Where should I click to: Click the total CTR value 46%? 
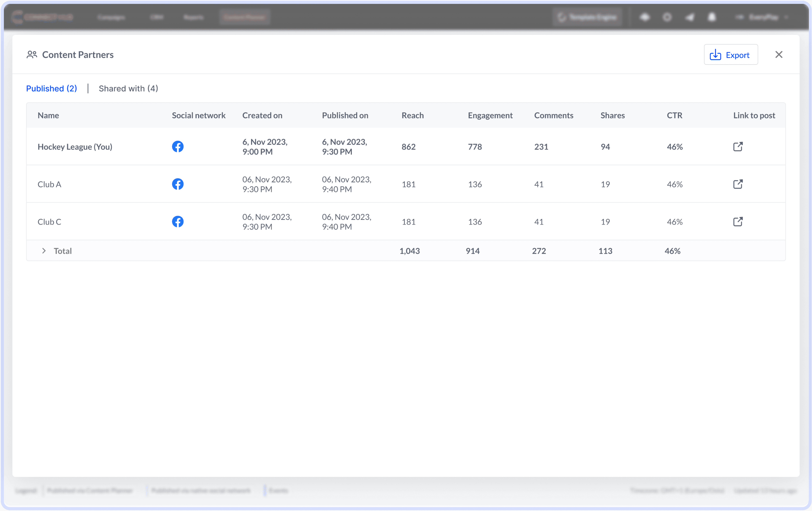click(673, 251)
